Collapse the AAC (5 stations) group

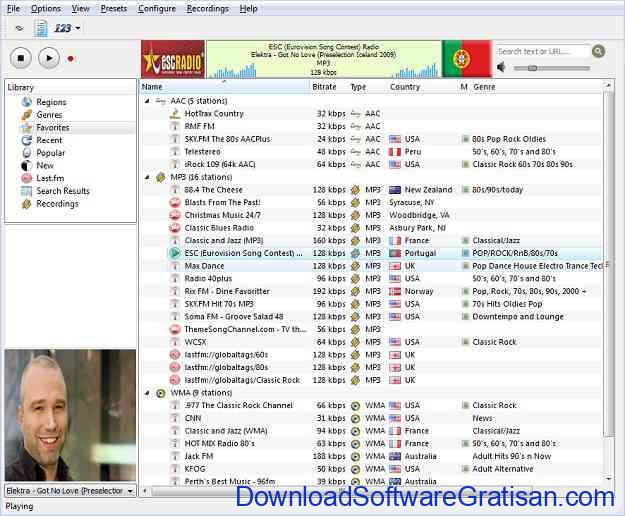[x=147, y=101]
